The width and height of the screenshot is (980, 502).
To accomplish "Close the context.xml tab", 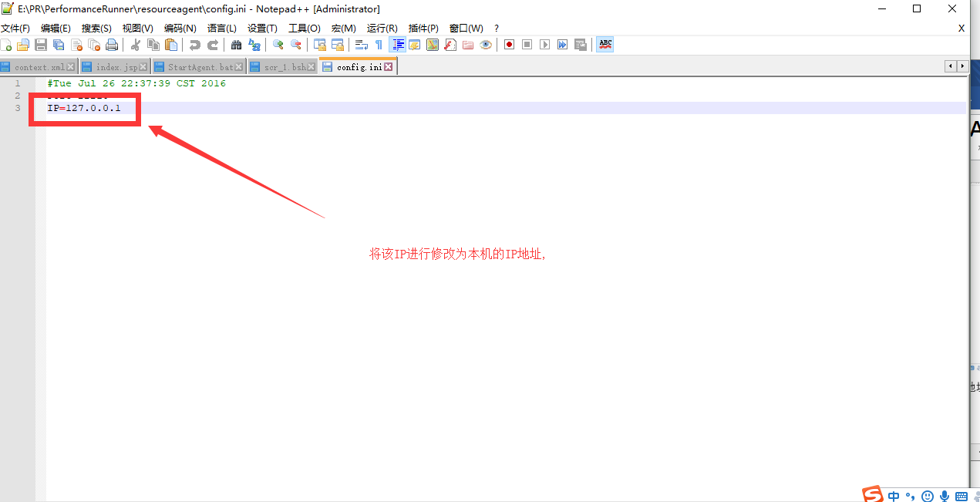I will click(x=71, y=67).
